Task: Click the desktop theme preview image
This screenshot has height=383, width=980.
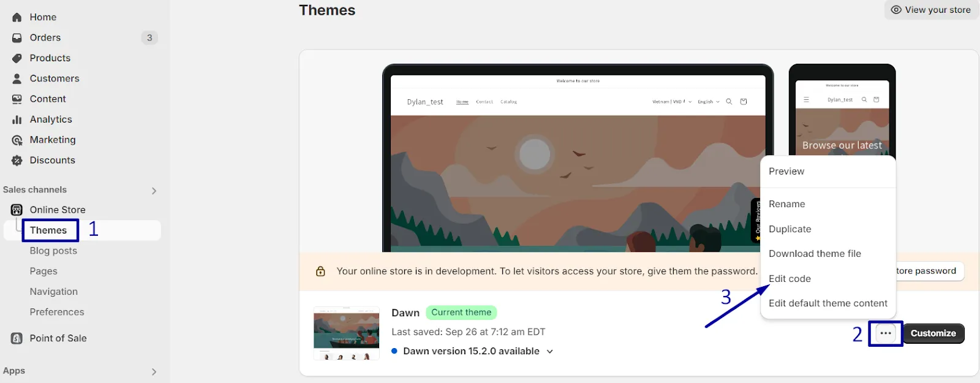Action: coord(578,159)
